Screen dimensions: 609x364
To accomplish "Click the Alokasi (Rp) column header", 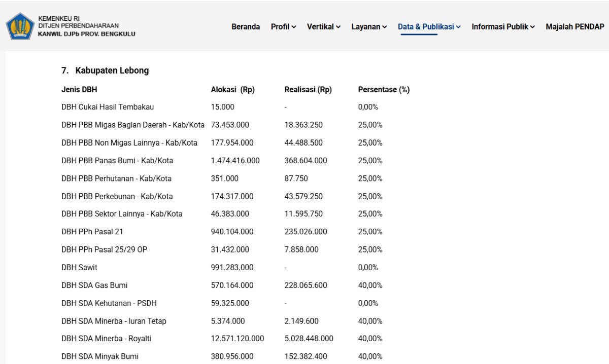I will [x=233, y=90].
